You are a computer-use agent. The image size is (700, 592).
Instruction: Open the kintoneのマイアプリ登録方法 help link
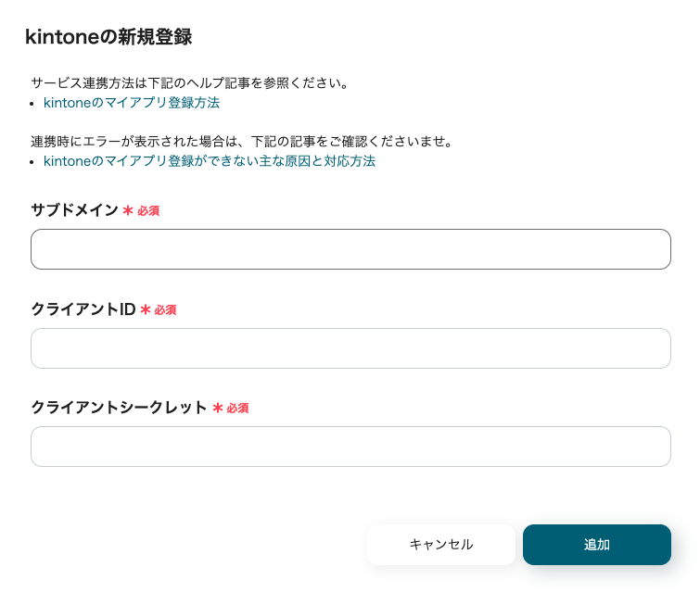point(132,103)
